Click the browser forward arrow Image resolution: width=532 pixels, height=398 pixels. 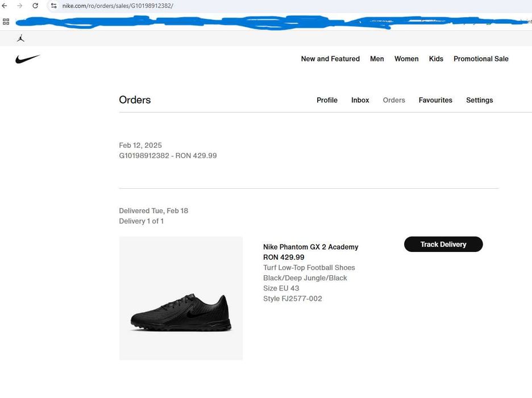pyautogui.click(x=20, y=6)
